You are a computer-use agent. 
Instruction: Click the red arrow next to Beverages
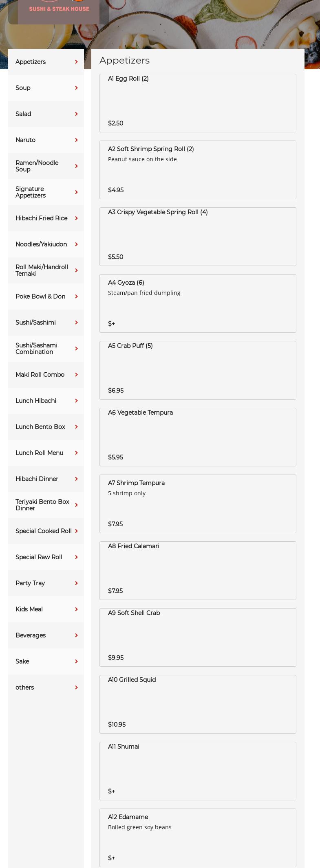76,635
